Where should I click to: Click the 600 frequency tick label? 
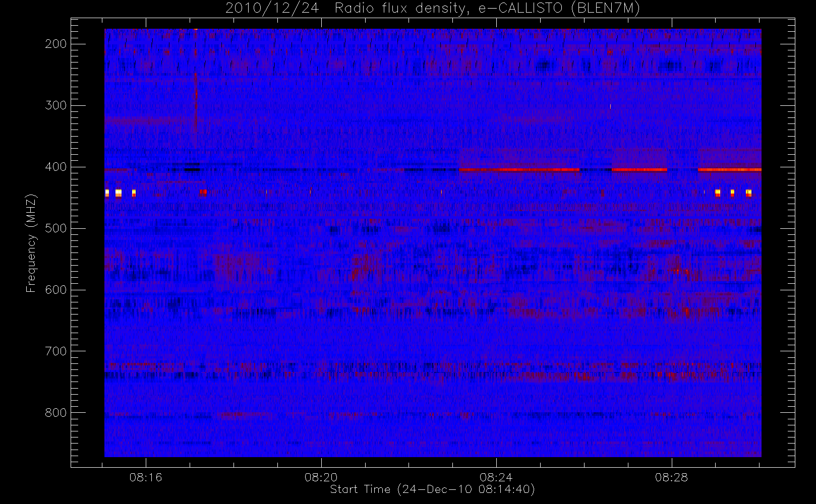tap(55, 290)
